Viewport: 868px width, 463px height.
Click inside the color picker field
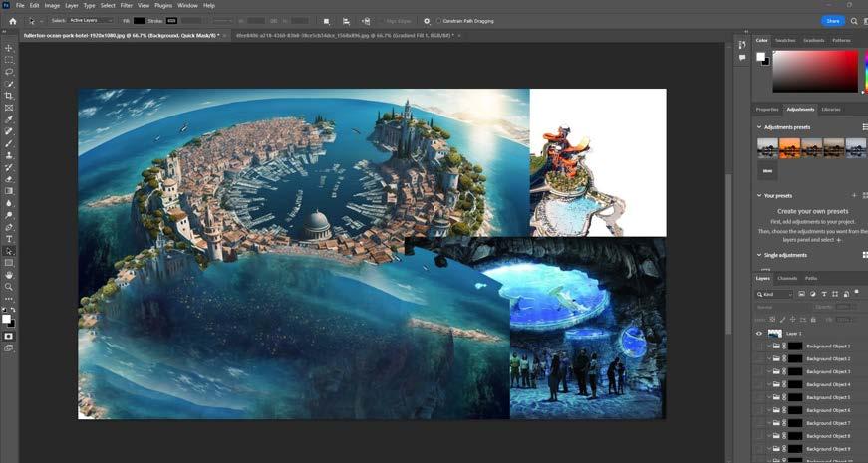coord(815,72)
